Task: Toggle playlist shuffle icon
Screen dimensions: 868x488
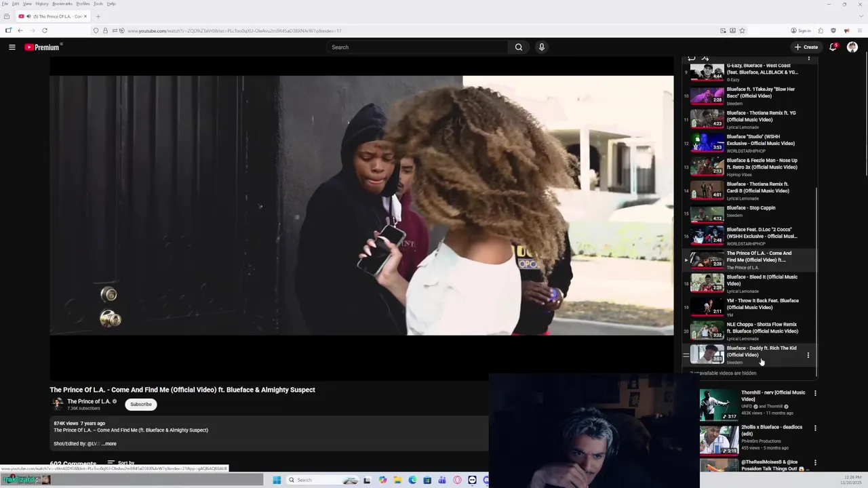Action: point(705,58)
